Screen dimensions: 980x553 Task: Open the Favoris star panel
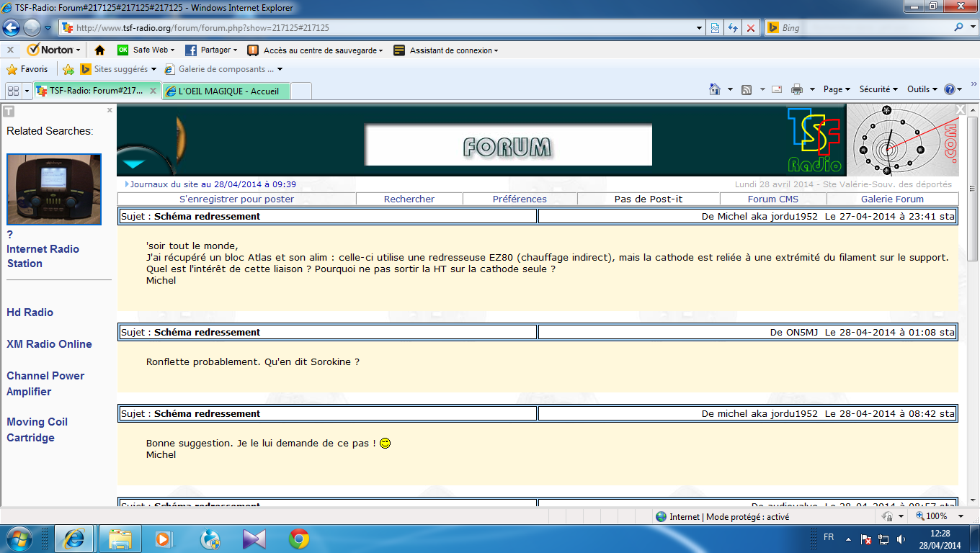click(x=27, y=69)
